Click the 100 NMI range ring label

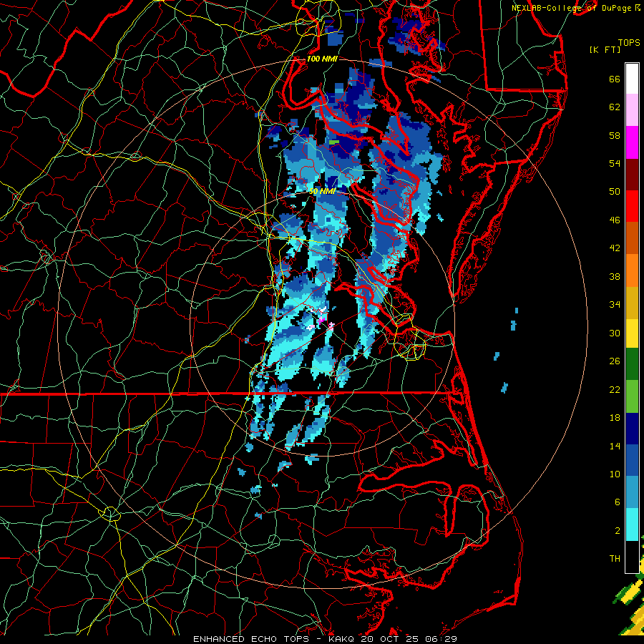point(322,59)
